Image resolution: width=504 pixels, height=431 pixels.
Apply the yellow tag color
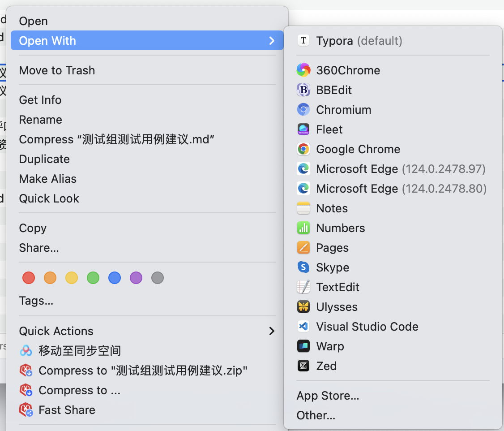pyautogui.click(x=71, y=278)
